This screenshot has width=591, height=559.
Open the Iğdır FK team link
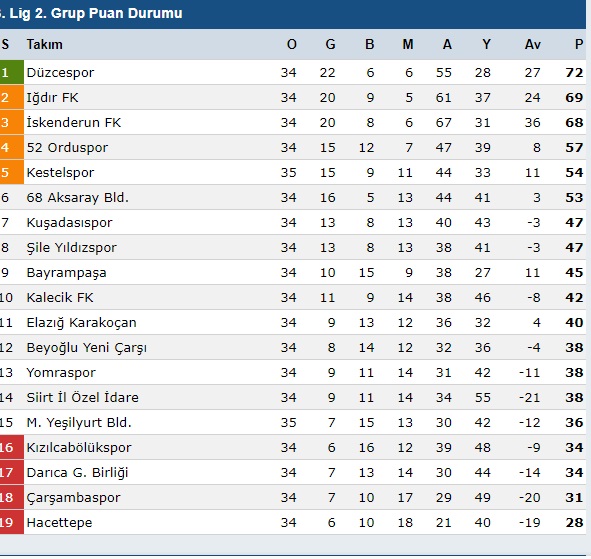coord(52,98)
